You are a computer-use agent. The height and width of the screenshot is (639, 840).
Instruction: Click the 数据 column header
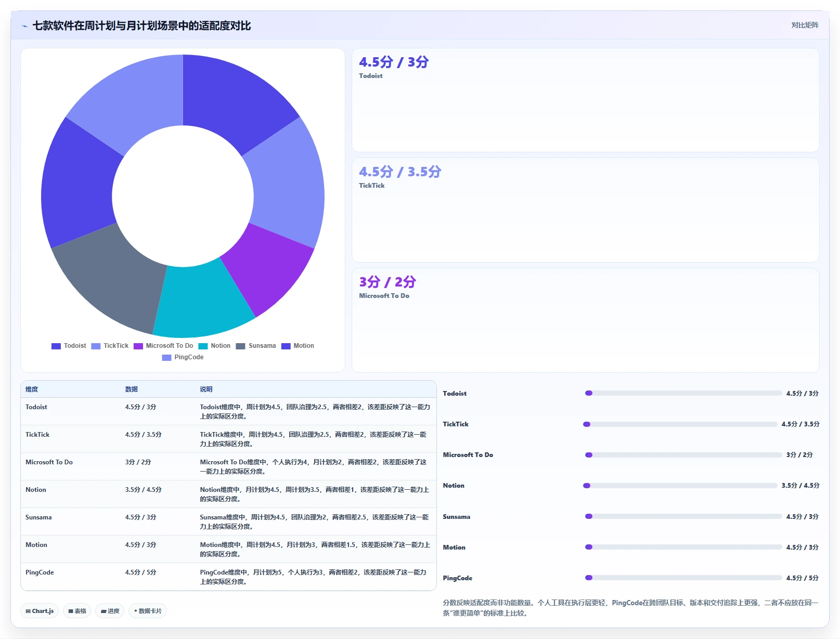coord(132,389)
